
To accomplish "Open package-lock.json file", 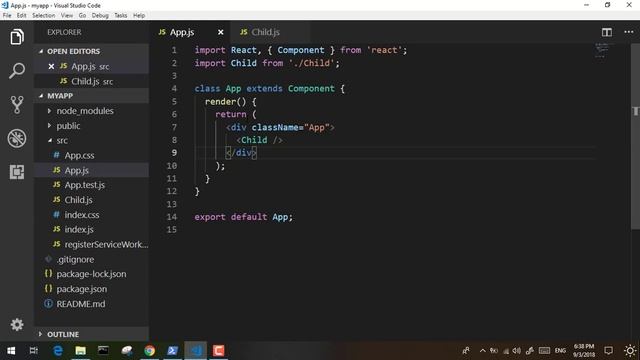I will pyautogui.click(x=91, y=274).
